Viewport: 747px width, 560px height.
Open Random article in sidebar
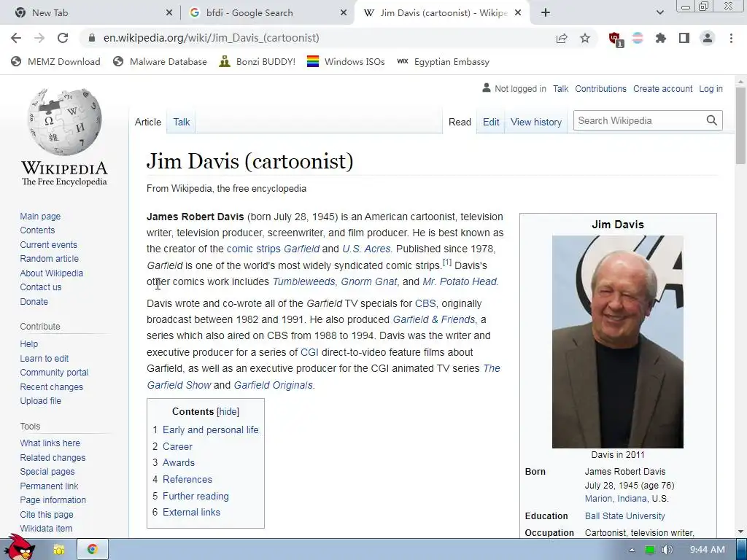pos(49,259)
